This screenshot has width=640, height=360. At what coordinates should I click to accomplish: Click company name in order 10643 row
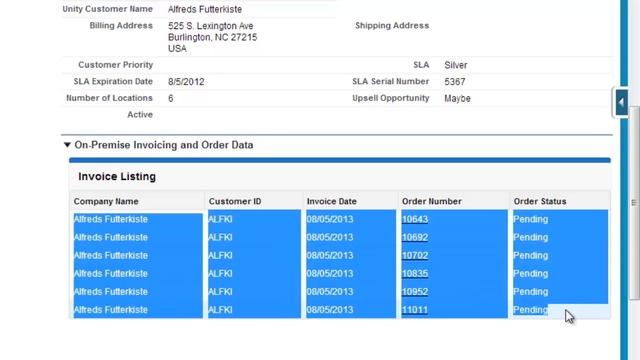pyautogui.click(x=111, y=219)
